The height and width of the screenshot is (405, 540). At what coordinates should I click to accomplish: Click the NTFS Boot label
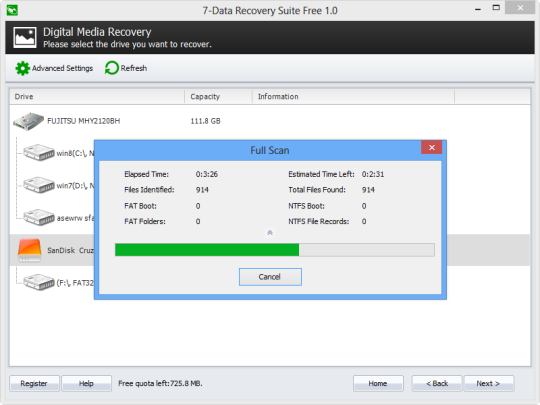307,206
